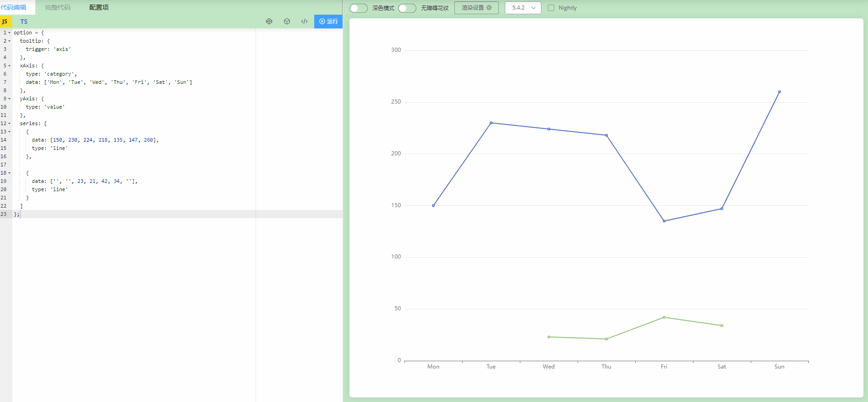Open 渲染设置 render settings
The image size is (868, 402).
476,8
